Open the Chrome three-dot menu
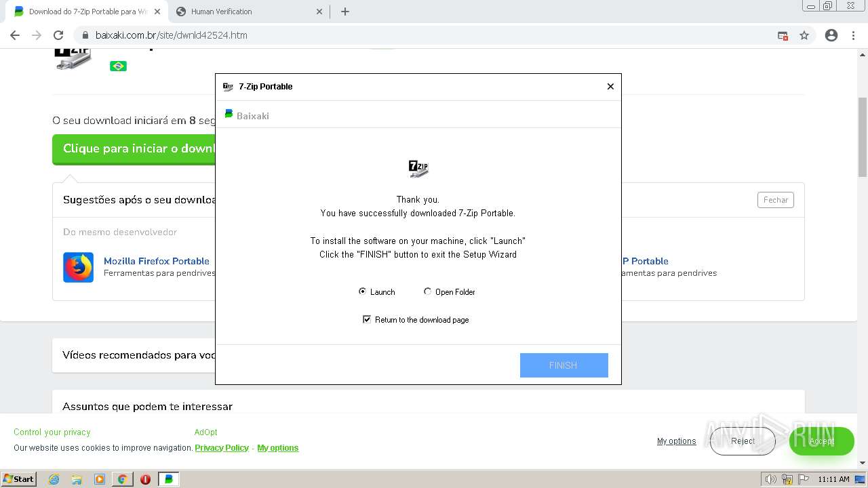868x488 pixels. [853, 35]
